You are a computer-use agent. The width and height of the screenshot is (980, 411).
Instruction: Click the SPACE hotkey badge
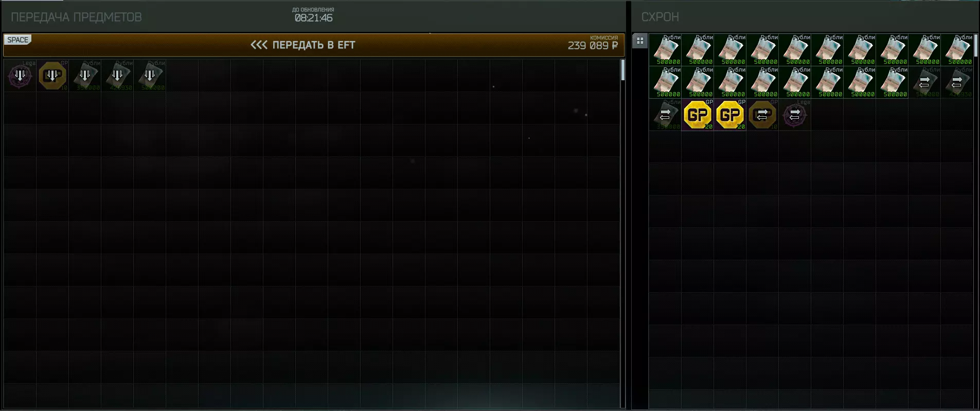(17, 40)
